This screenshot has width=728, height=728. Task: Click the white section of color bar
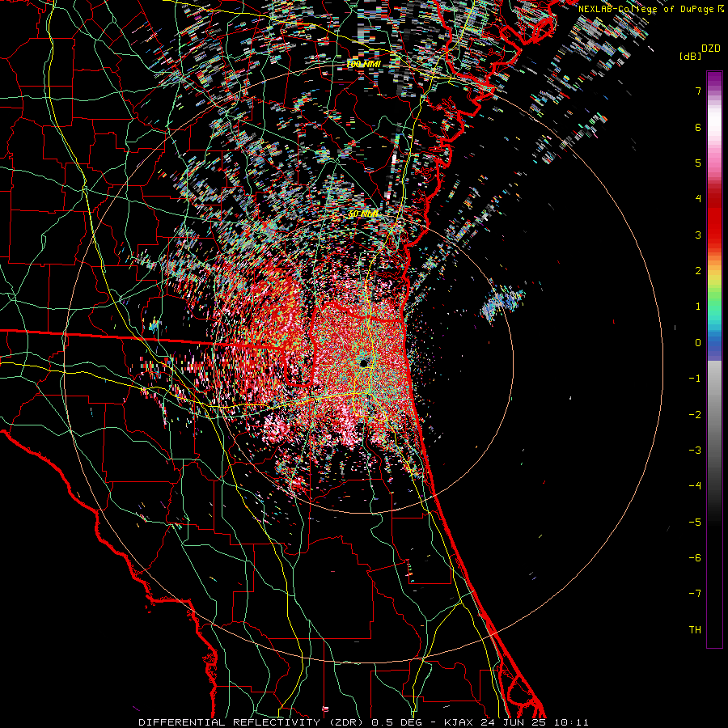coord(714,121)
